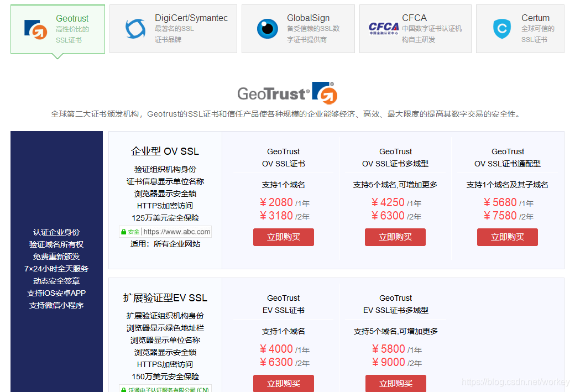Select the Geotrust brand tab
Screen dimensions: 575x392
[x=57, y=29]
